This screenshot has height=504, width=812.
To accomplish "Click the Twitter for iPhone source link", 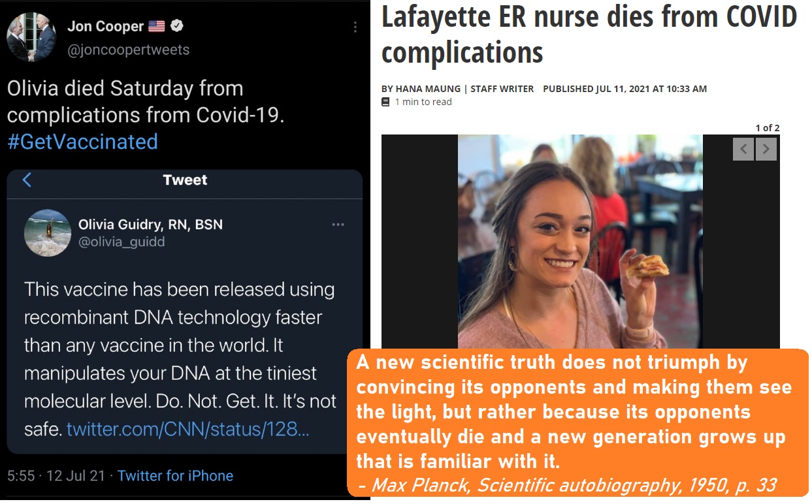I will (175, 476).
